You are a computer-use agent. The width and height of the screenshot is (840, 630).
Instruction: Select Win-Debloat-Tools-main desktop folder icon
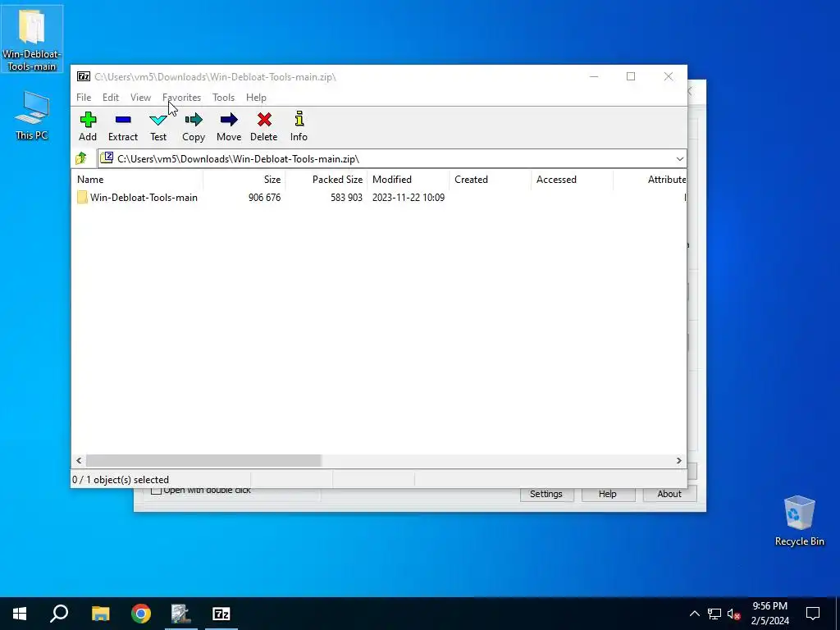[32, 39]
